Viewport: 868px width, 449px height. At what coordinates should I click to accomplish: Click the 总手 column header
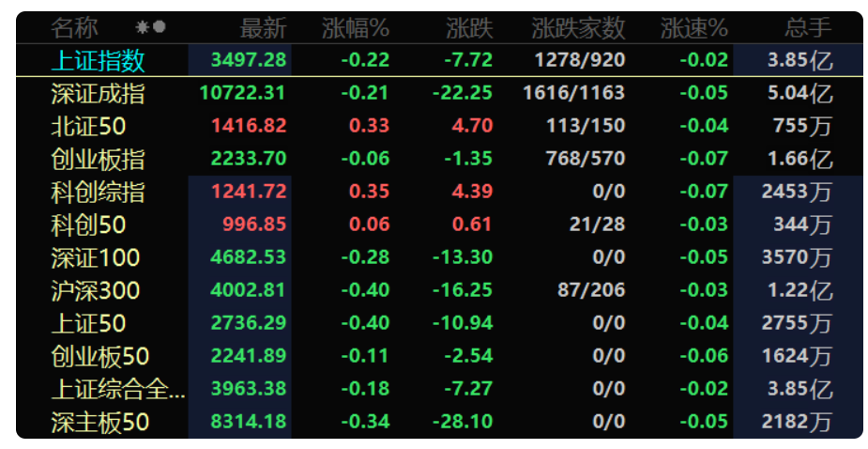808,28
